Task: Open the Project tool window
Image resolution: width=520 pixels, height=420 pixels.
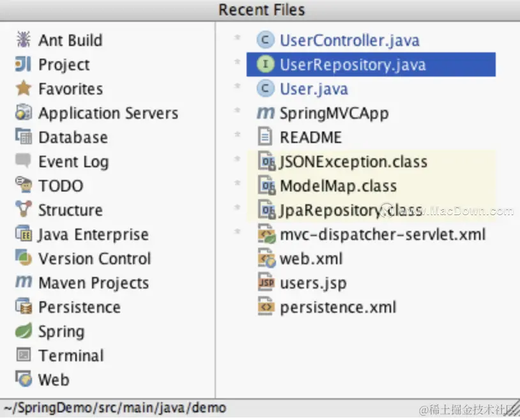Action: pos(64,64)
